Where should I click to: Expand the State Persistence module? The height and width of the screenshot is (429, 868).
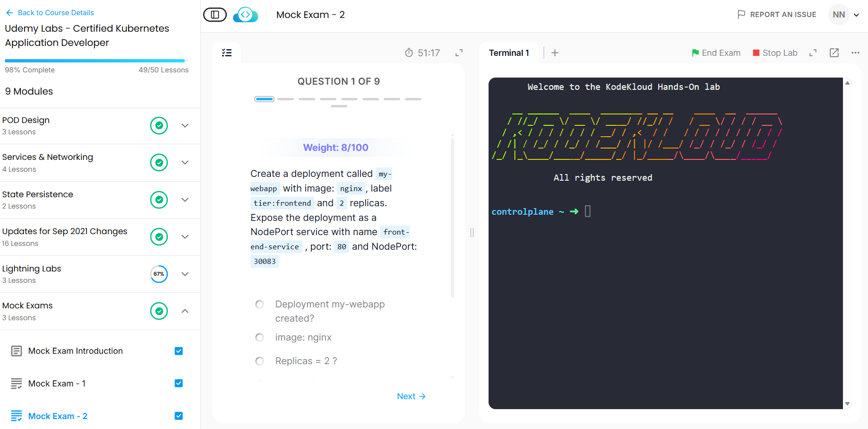[x=185, y=200]
